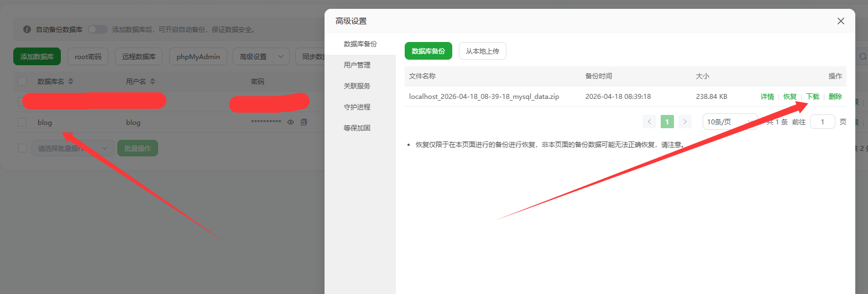Download the mysql_data.zip backup via 下载
The width and height of the screenshot is (868, 294).
click(x=813, y=97)
